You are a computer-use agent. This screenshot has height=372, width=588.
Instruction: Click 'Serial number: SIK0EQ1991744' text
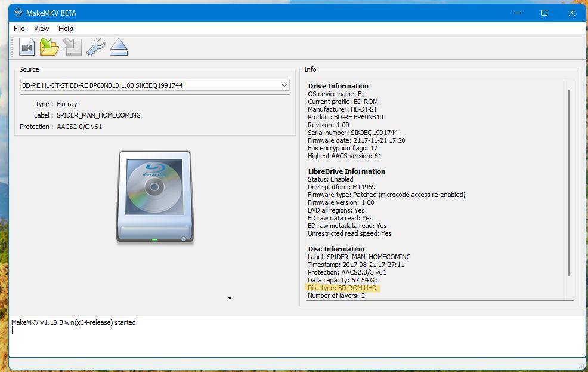(x=353, y=133)
